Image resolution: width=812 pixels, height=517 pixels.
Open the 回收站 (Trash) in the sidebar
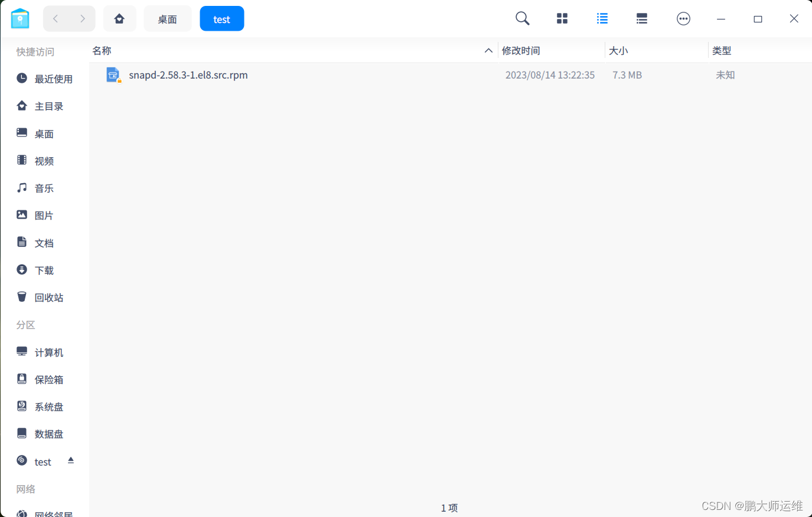coord(48,297)
